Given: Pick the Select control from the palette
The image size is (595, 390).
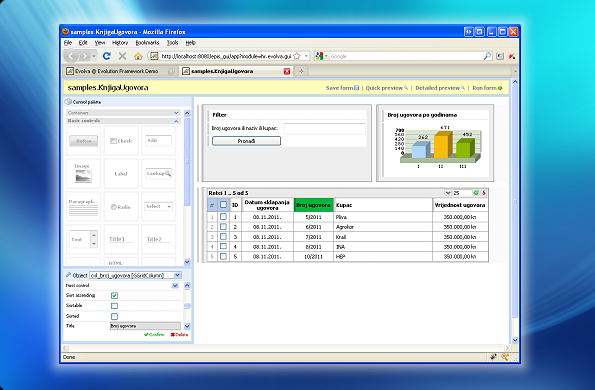Looking at the screenshot, I should pos(159,207).
